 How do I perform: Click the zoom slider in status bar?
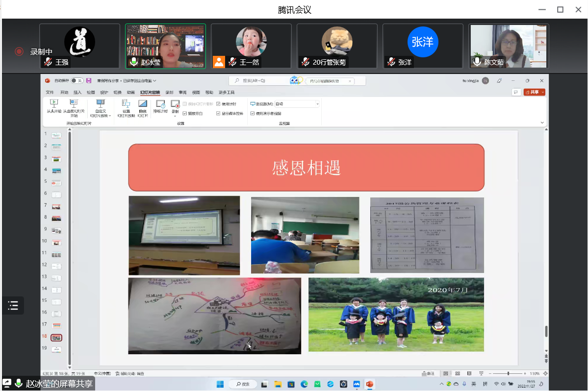point(508,373)
